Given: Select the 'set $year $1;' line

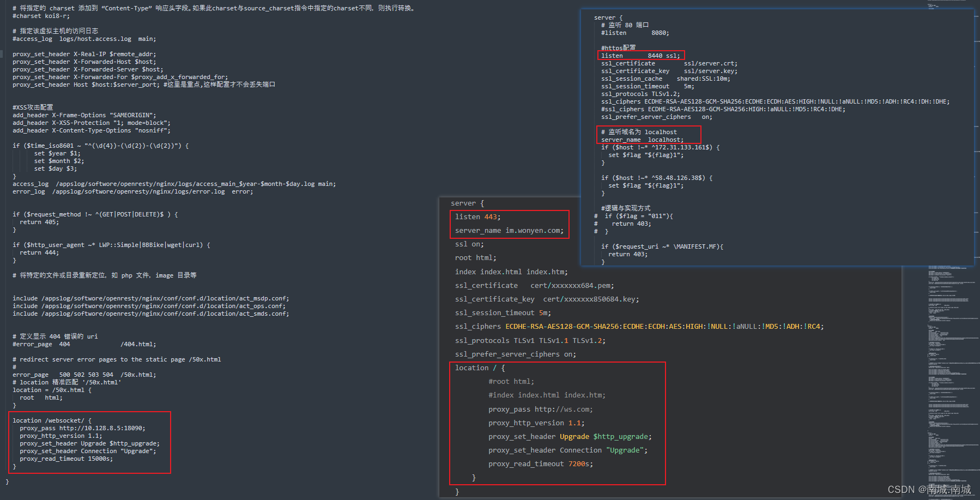Looking at the screenshot, I should click(x=57, y=153).
